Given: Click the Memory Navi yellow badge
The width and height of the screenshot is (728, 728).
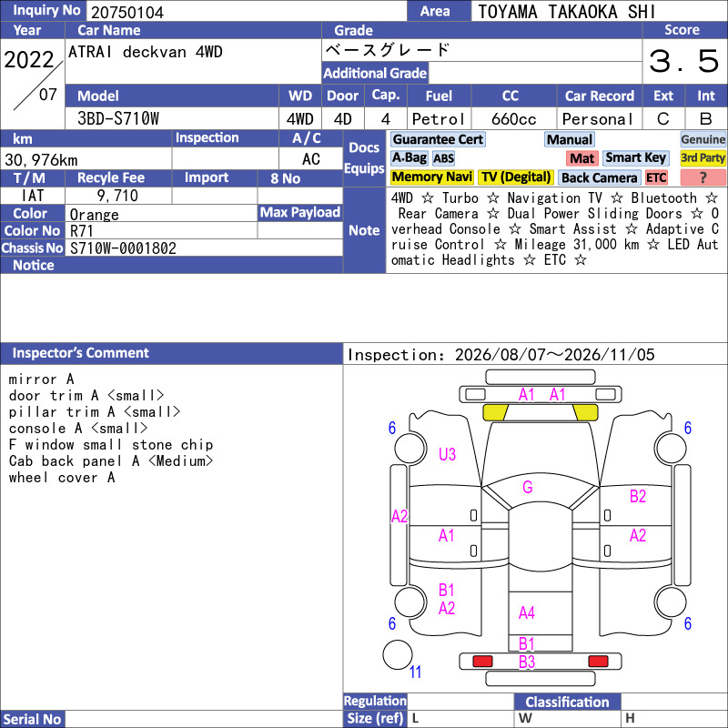Looking at the screenshot, I should (431, 177).
